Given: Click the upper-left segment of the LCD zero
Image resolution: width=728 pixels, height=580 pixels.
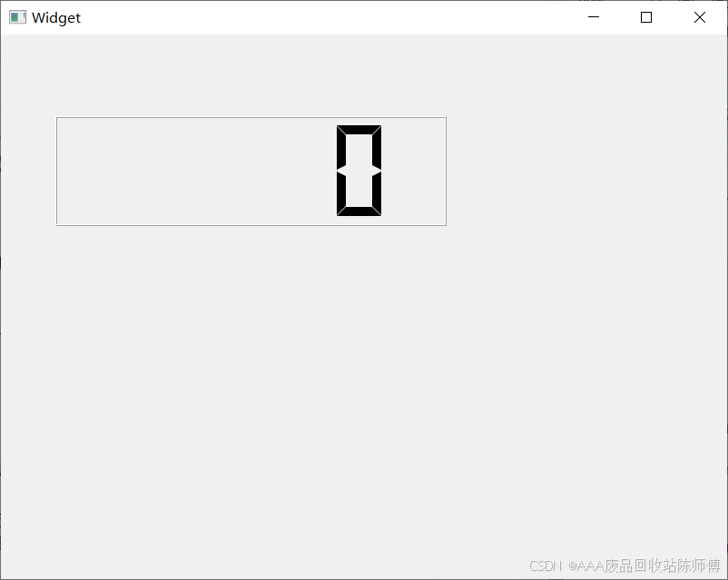Looking at the screenshot, I should [341, 148].
